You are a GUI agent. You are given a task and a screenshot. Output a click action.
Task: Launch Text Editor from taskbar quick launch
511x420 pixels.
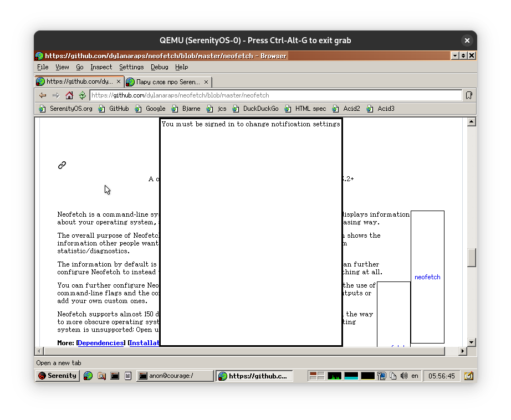coord(128,376)
